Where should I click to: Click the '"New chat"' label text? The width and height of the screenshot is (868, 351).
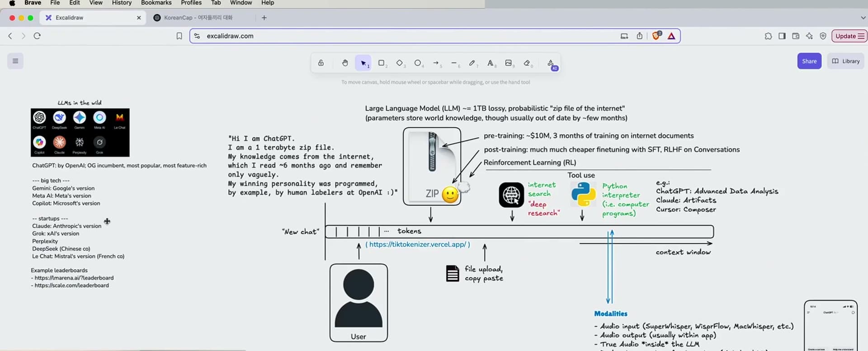pyautogui.click(x=301, y=232)
